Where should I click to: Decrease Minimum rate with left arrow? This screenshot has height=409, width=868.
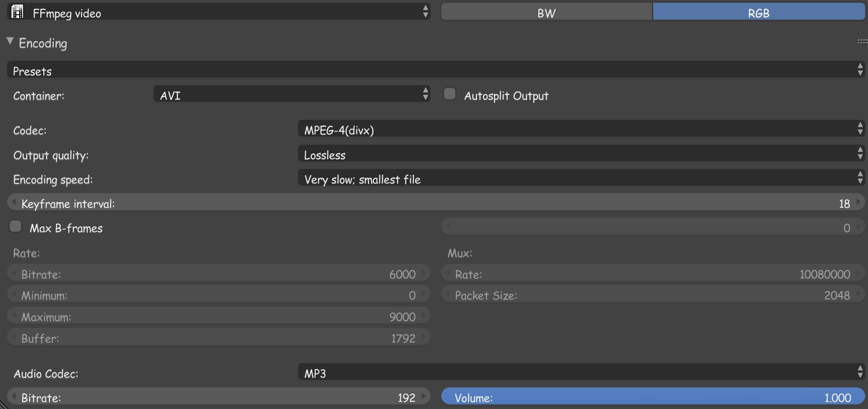tap(14, 294)
